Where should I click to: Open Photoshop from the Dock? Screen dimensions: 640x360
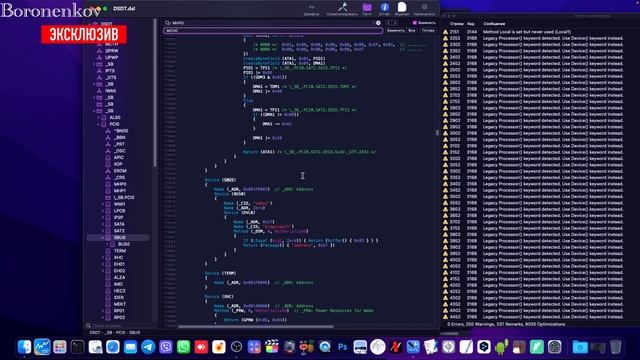342,347
